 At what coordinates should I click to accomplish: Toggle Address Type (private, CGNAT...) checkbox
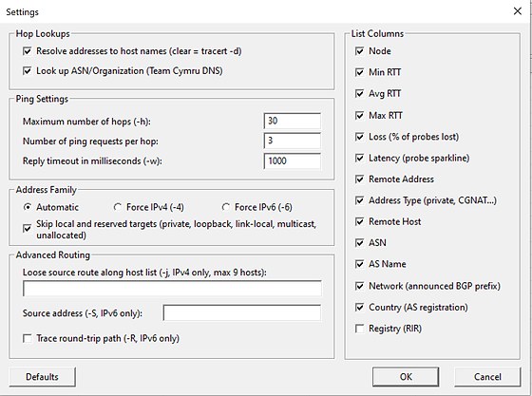(x=359, y=200)
